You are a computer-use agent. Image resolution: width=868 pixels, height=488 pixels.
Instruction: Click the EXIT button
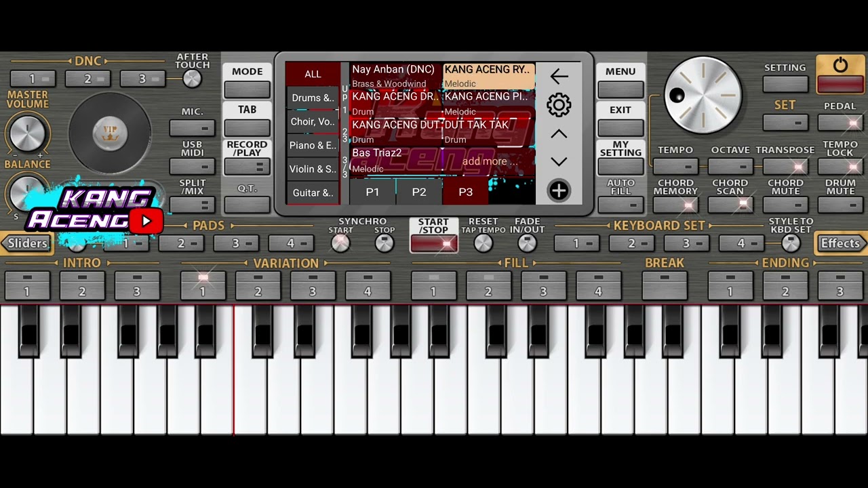[x=620, y=127]
